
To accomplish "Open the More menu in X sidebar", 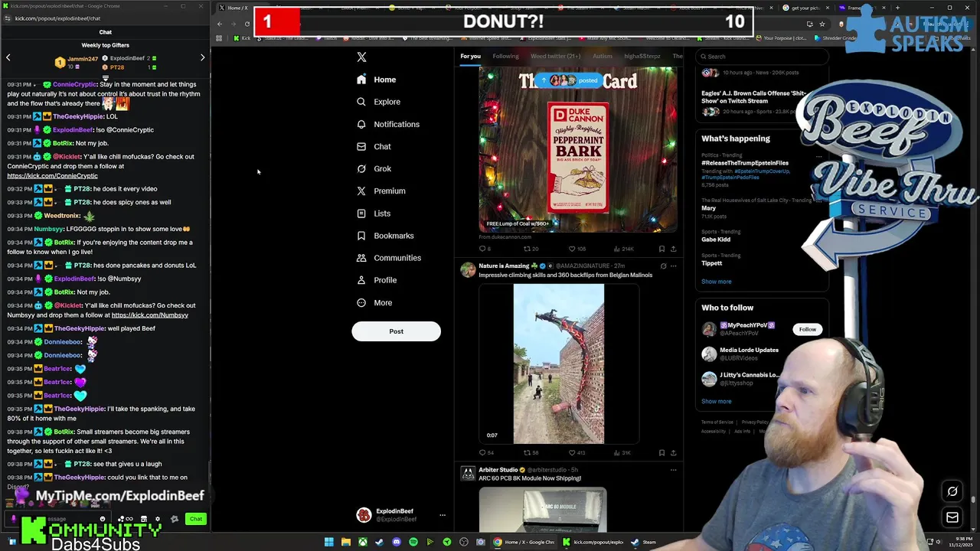I will pyautogui.click(x=374, y=302).
